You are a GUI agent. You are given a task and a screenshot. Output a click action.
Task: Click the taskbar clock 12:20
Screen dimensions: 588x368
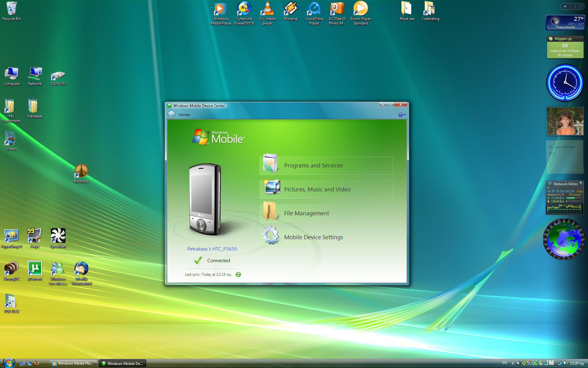[x=577, y=363]
